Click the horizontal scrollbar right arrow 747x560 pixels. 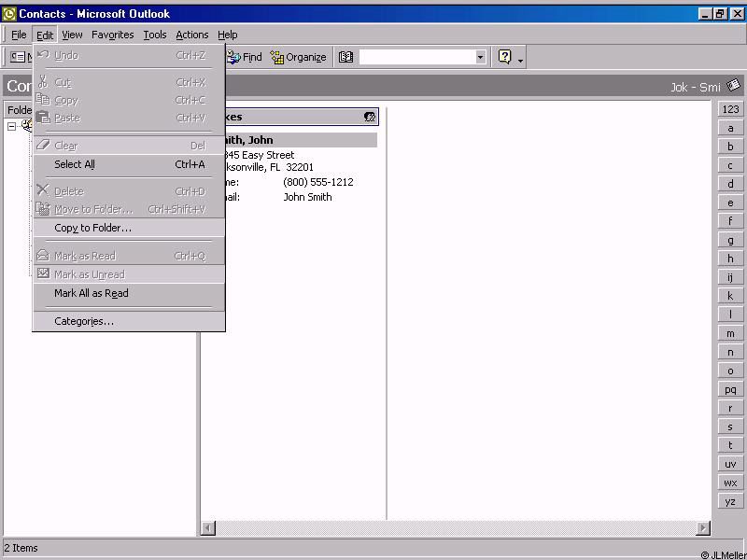(x=703, y=528)
